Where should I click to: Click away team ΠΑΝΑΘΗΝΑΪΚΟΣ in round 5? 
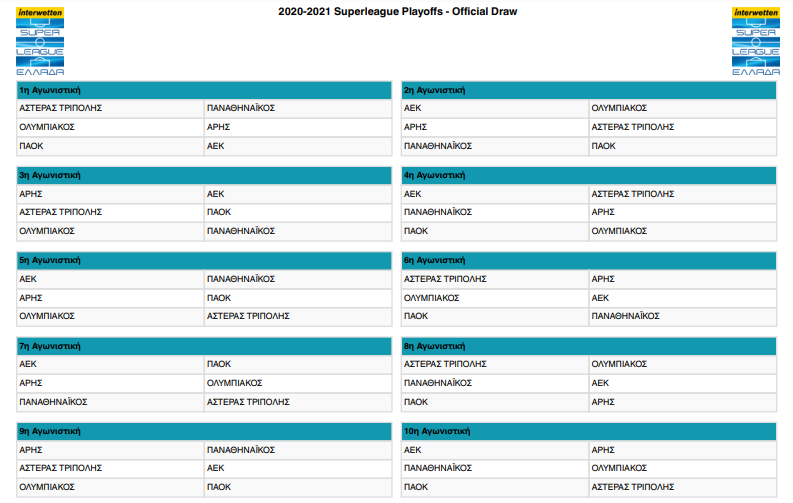pos(241,279)
